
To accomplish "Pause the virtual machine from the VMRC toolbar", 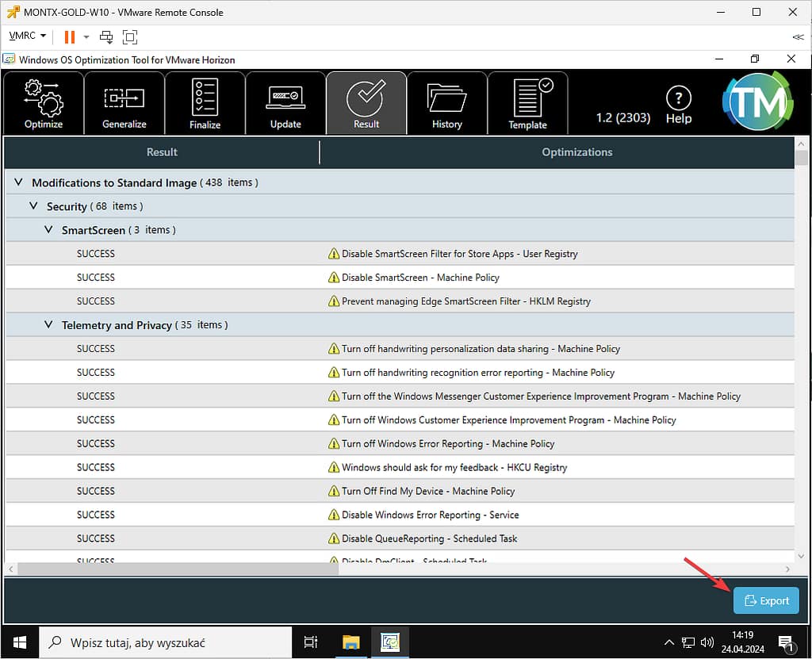I will click(69, 36).
